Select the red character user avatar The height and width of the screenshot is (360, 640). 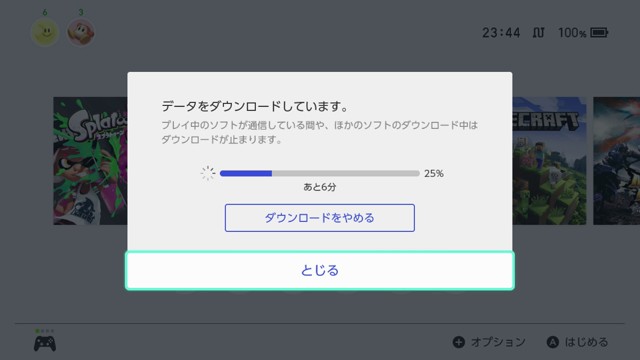81,32
